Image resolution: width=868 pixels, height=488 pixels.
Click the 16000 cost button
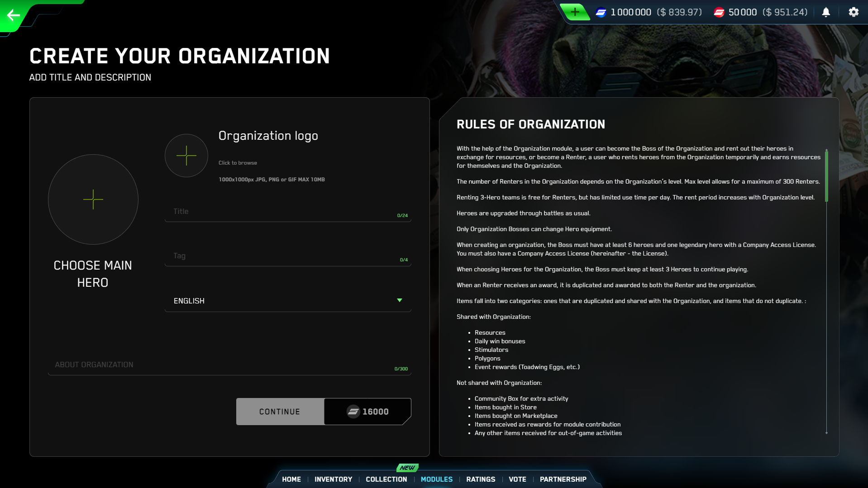(367, 412)
